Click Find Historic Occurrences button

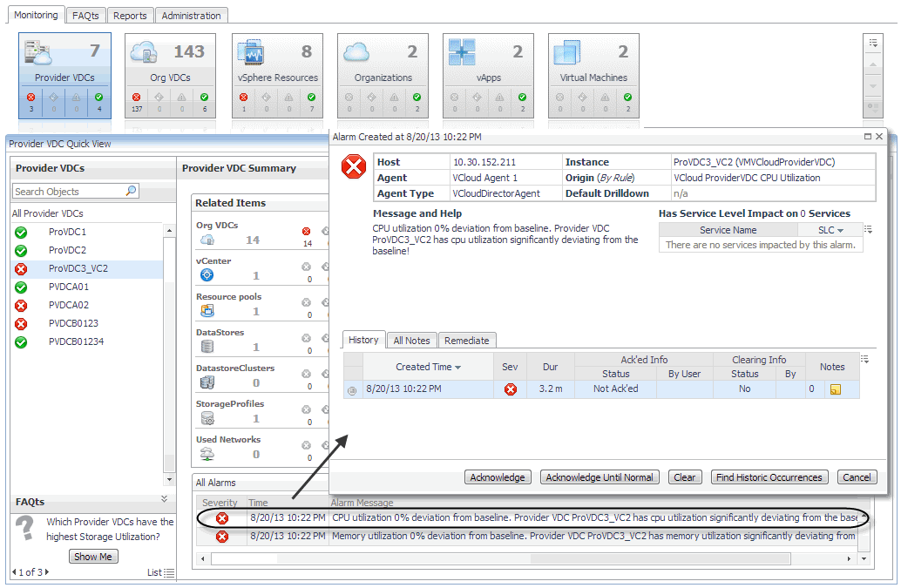(x=769, y=477)
